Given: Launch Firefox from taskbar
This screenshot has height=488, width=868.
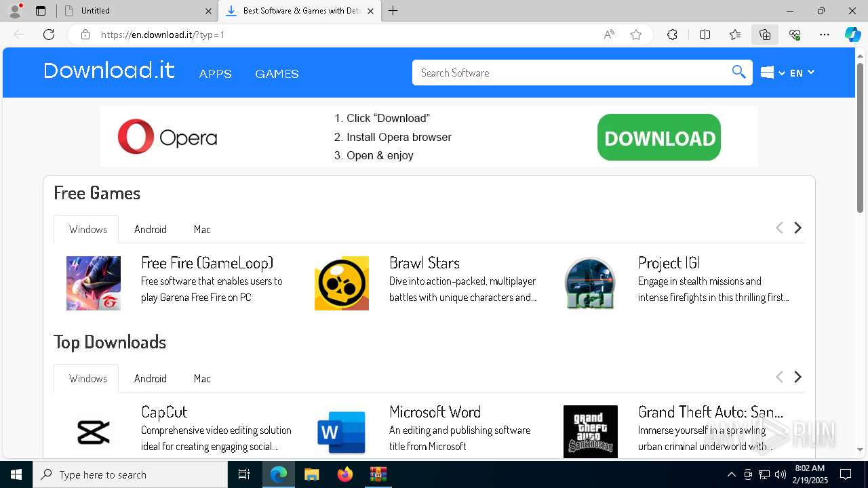Looking at the screenshot, I should pos(345,474).
